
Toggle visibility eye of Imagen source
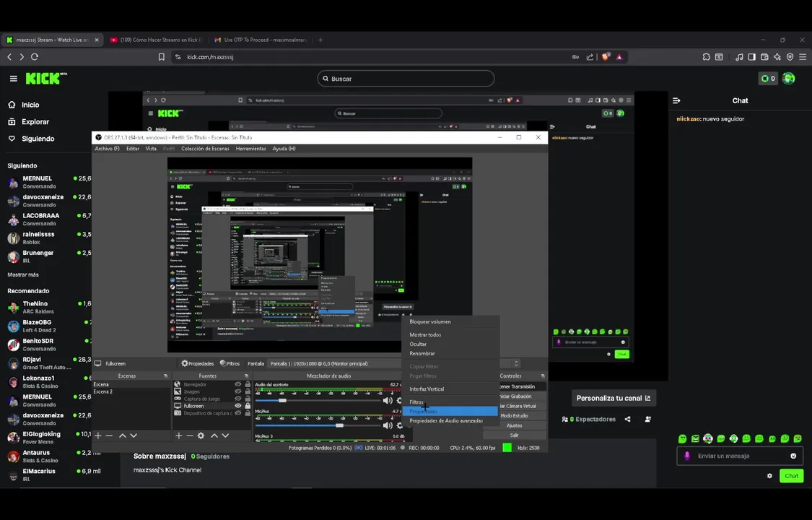[x=238, y=391]
